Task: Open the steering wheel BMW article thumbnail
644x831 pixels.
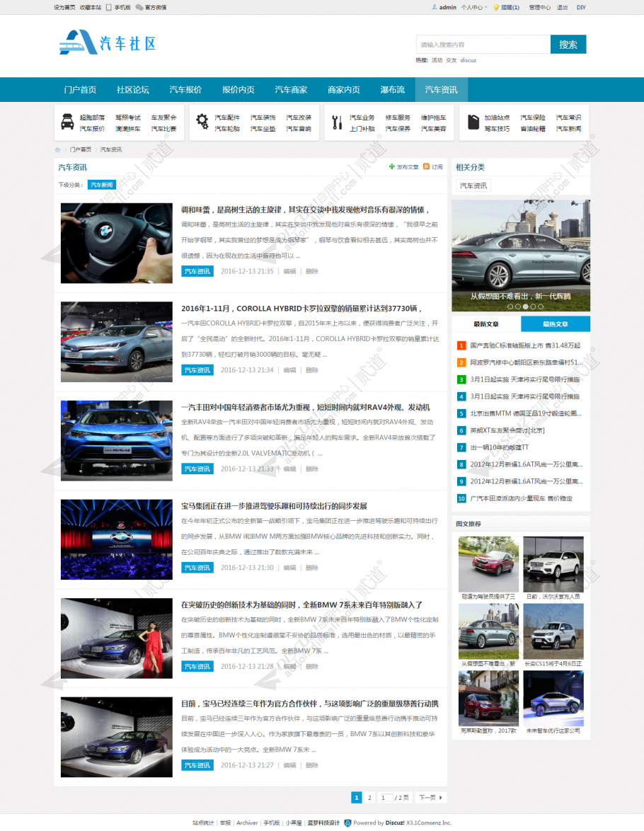Action: (117, 243)
